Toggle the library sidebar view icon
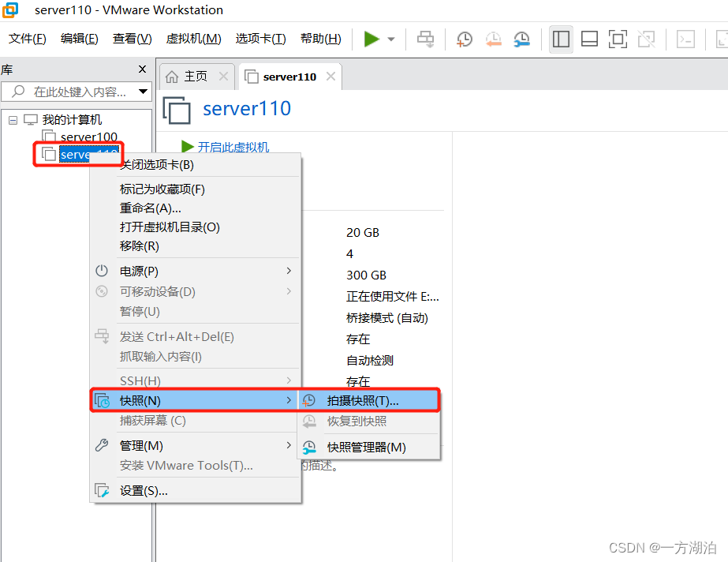 click(x=561, y=39)
